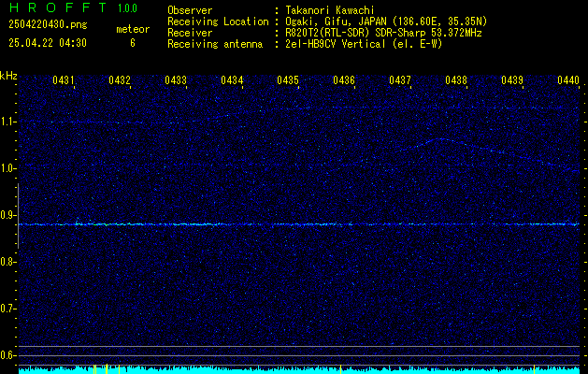Click the kHz axis unit label
Screen dimensions: 588x374
point(8,76)
